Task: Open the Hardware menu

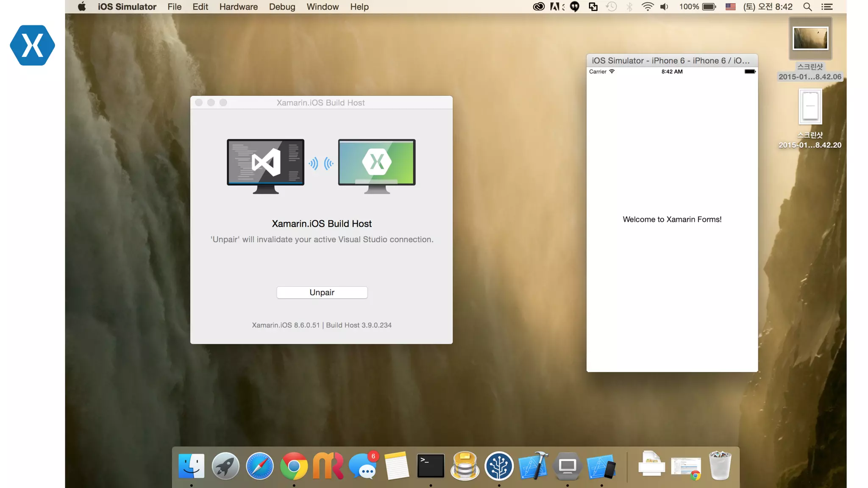Action: 238,7
